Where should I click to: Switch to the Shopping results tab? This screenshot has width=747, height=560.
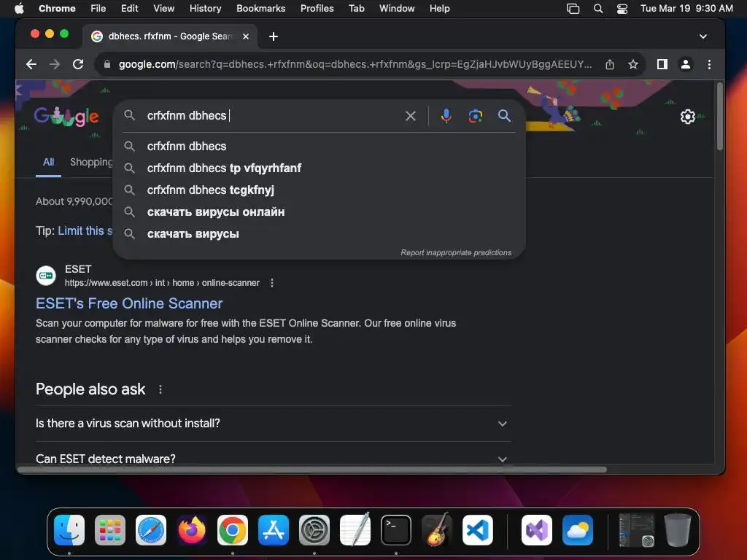(91, 163)
